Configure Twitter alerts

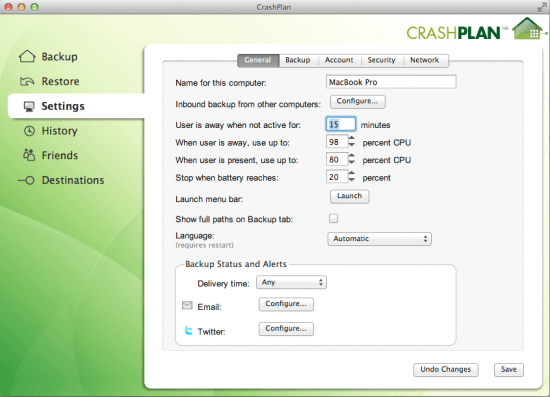click(x=286, y=329)
